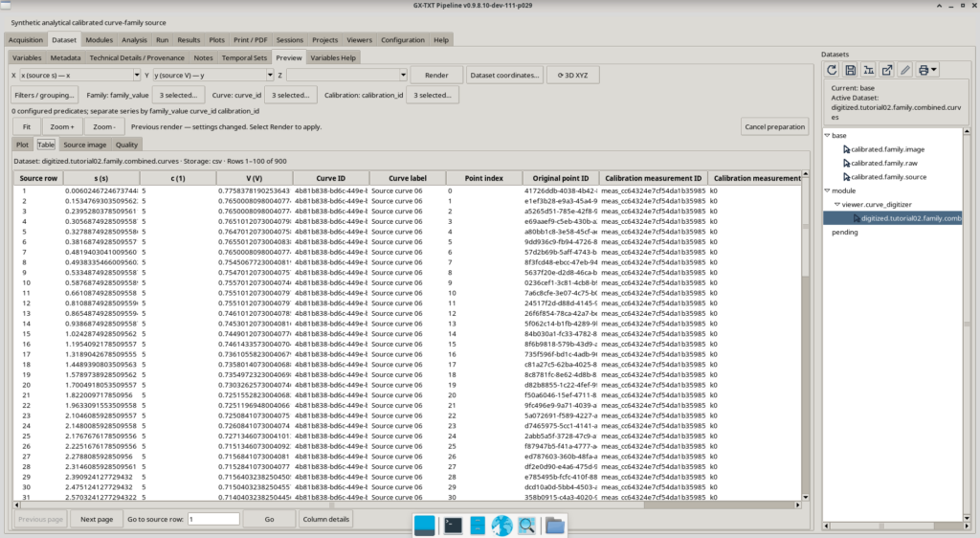Open Curve curve_id 3 selected chooser

(x=290, y=95)
